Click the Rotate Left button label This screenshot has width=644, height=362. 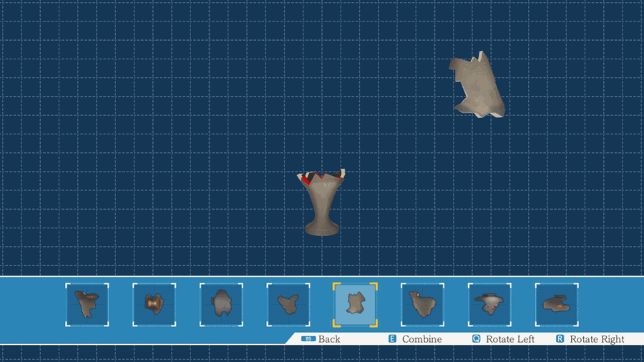510,339
